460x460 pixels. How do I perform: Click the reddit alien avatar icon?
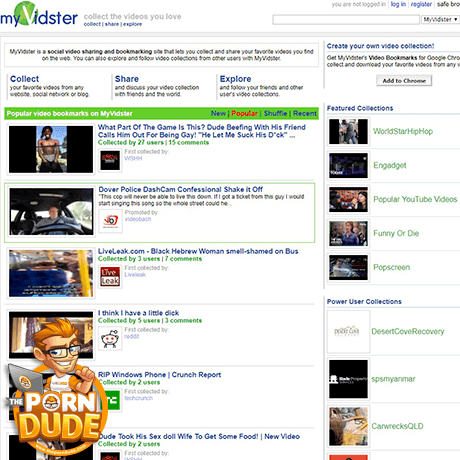click(x=110, y=338)
